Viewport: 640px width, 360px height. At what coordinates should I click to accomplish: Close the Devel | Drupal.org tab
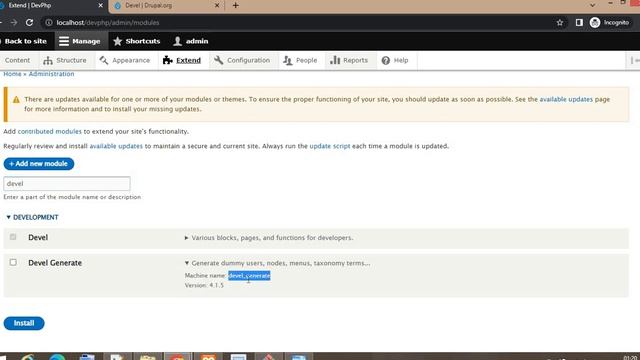pos(217,5)
